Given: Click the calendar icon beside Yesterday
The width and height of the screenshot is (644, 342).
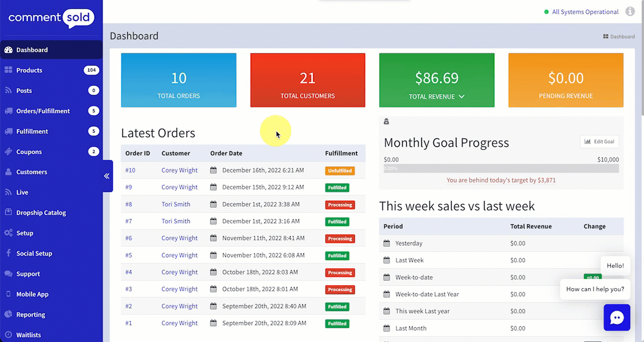Looking at the screenshot, I should click(387, 244).
